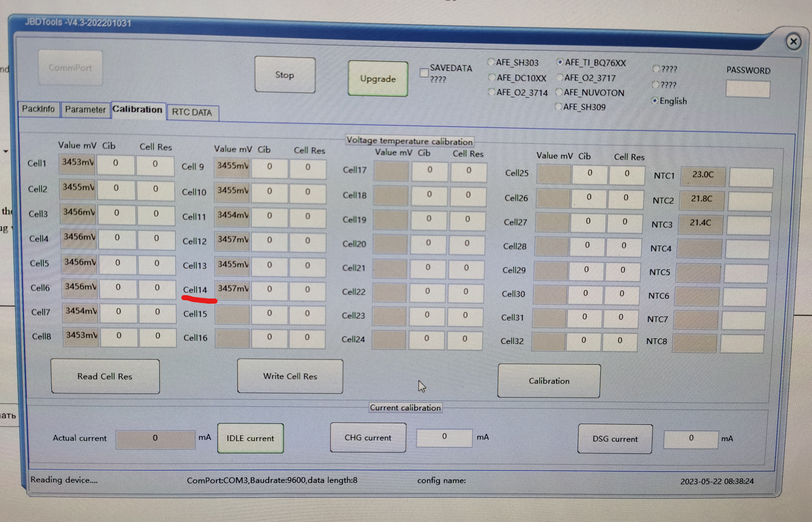
Task: Click the large Calibration button
Action: click(549, 381)
